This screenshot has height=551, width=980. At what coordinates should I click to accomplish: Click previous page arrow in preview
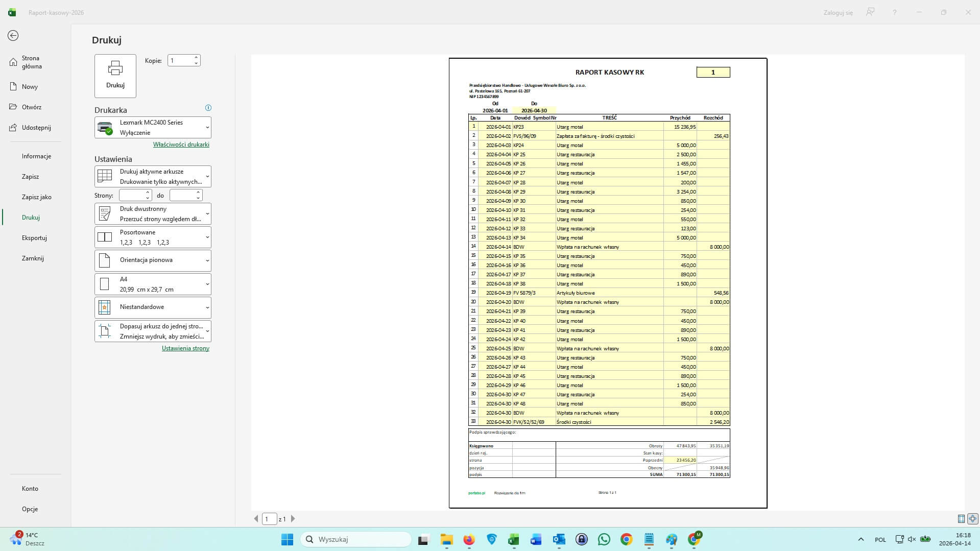[x=256, y=519]
